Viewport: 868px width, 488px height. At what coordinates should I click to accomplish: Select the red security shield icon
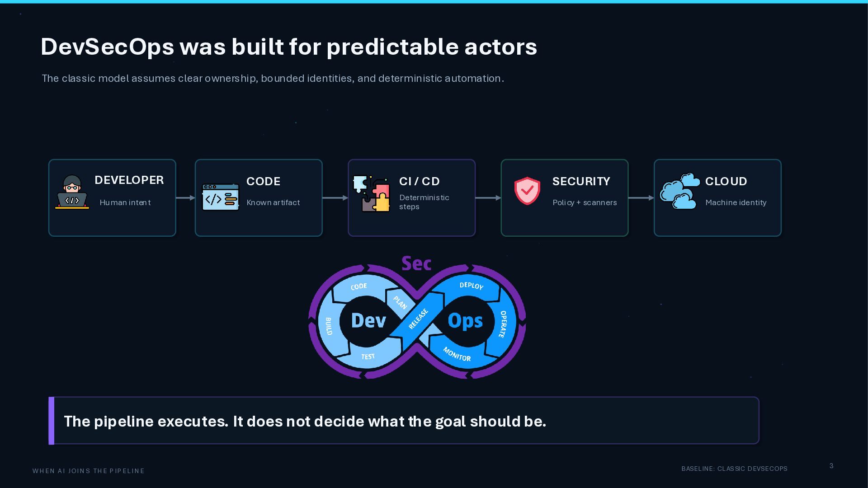click(527, 191)
